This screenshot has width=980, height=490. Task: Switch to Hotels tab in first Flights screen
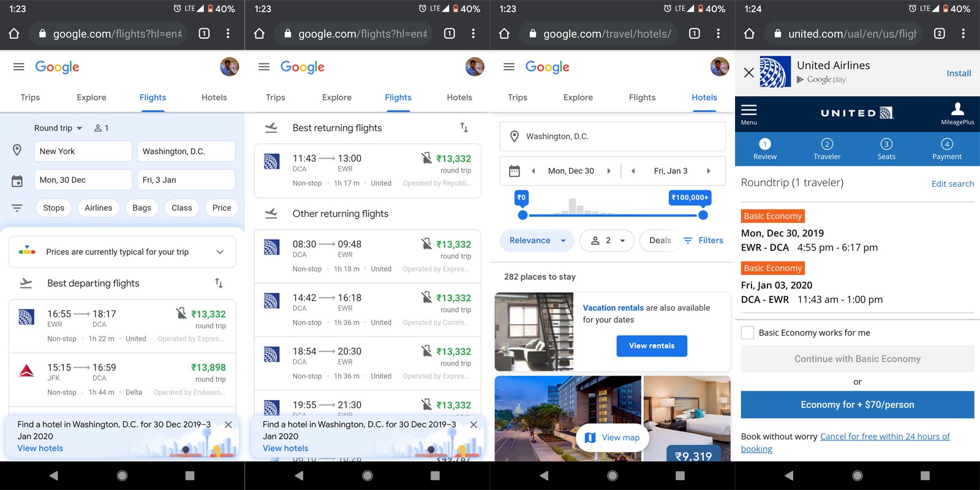coord(214,97)
